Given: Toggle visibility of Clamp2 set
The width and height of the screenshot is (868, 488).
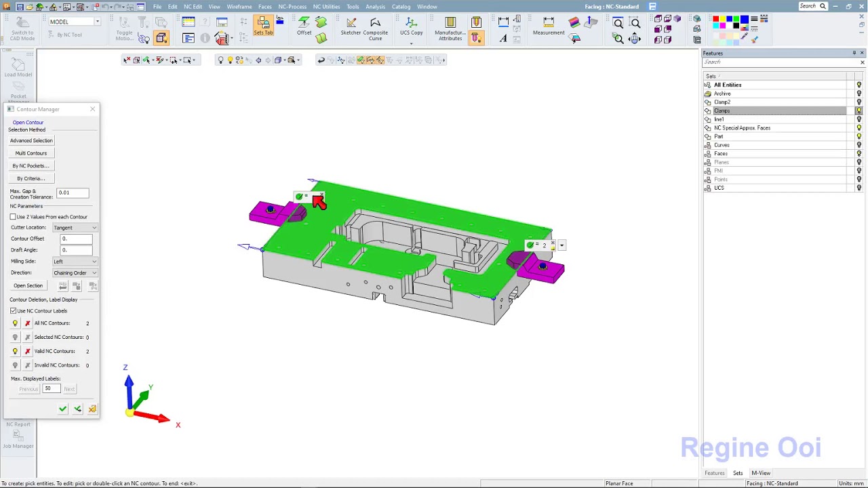Looking at the screenshot, I should pyautogui.click(x=859, y=102).
